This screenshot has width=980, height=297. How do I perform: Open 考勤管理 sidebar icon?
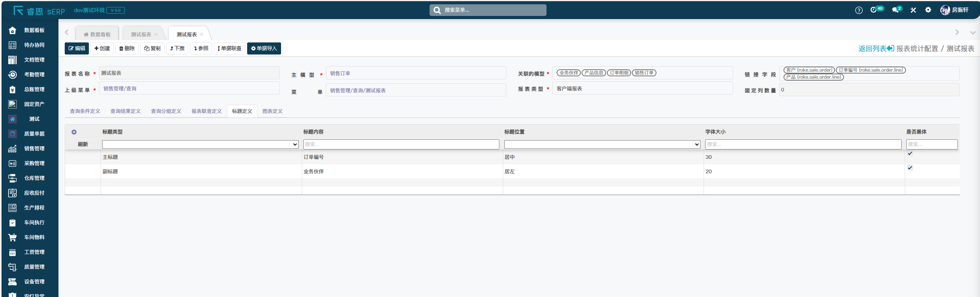[x=12, y=75]
